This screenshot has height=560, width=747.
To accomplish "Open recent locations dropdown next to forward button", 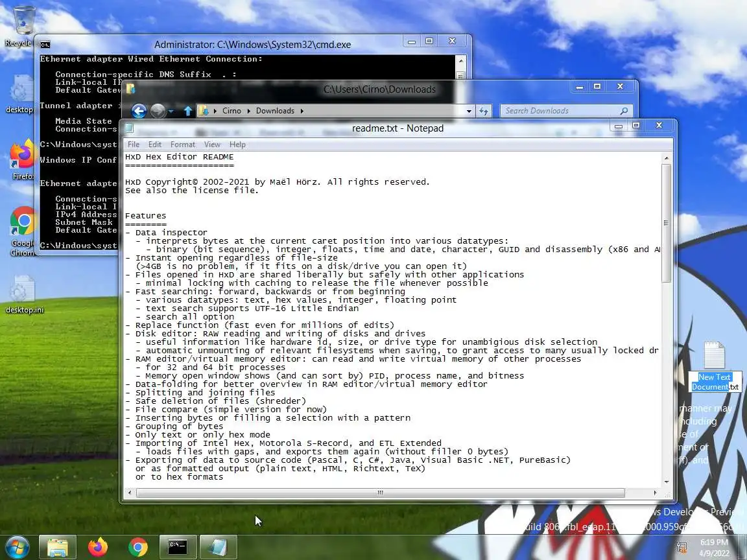I will [171, 111].
